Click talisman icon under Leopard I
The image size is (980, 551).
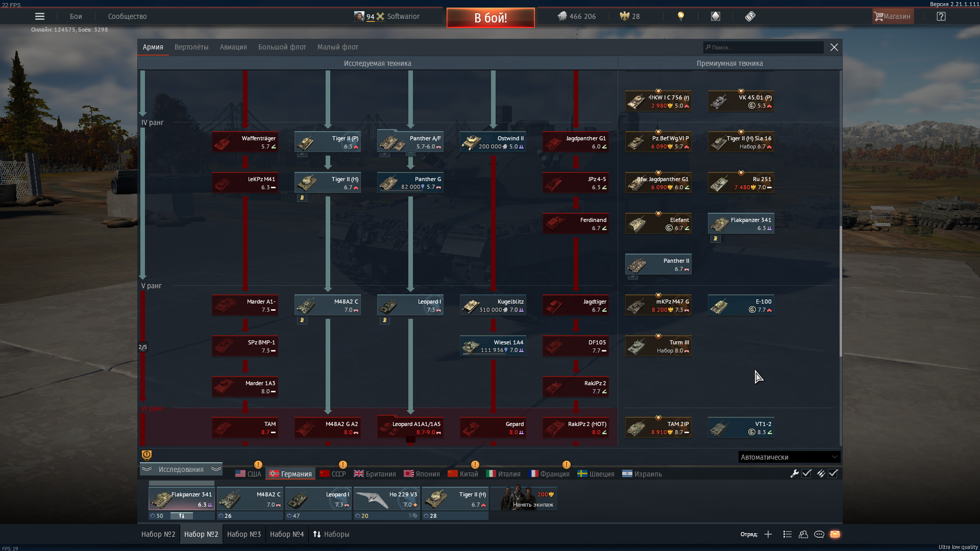click(385, 320)
